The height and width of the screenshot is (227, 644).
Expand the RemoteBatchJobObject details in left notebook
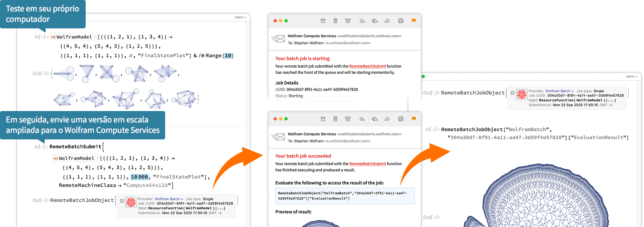coord(122,201)
